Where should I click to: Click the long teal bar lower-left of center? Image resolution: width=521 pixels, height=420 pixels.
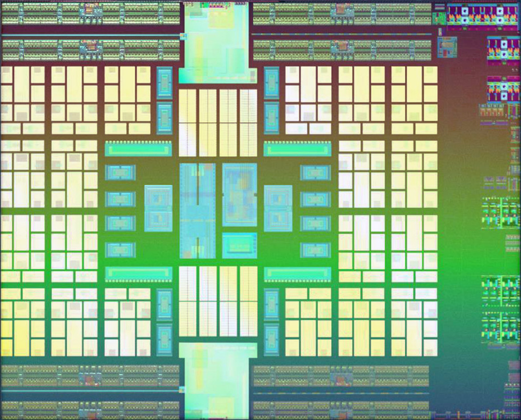coord(138,274)
